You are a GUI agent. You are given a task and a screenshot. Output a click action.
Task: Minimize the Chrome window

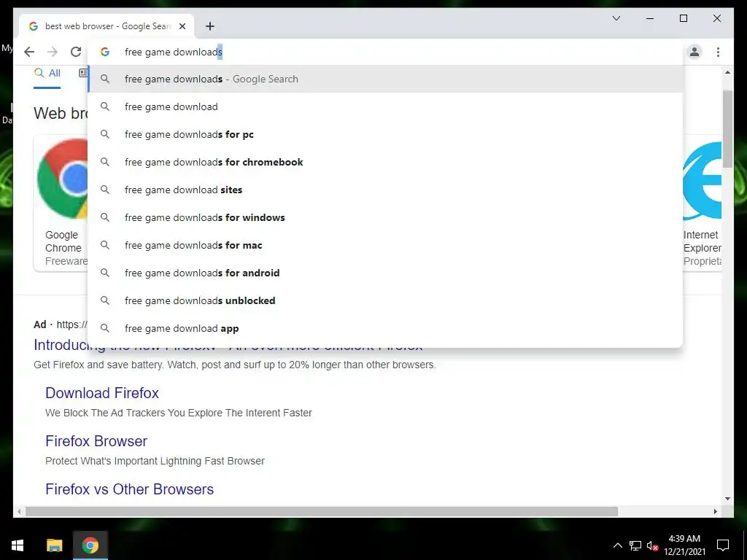click(650, 18)
